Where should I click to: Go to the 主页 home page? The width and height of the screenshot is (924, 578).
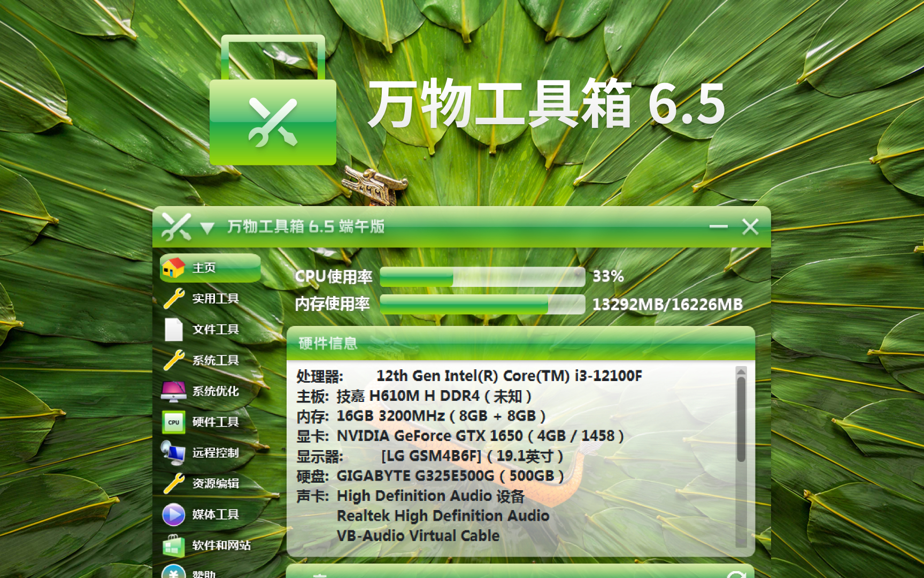coord(210,268)
